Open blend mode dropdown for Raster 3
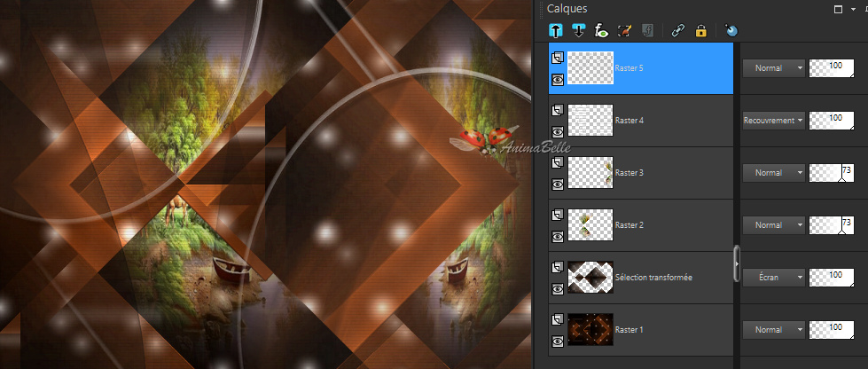Viewport: 868px width, 369px height. (x=773, y=173)
